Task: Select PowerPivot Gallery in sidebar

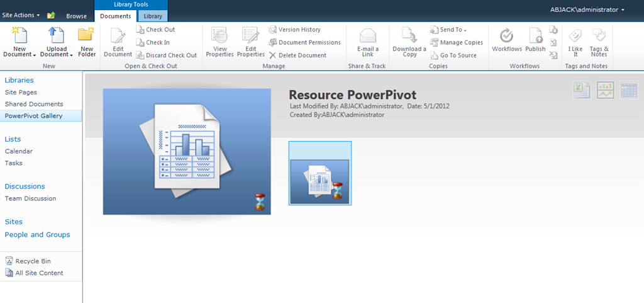Action: coord(41,116)
